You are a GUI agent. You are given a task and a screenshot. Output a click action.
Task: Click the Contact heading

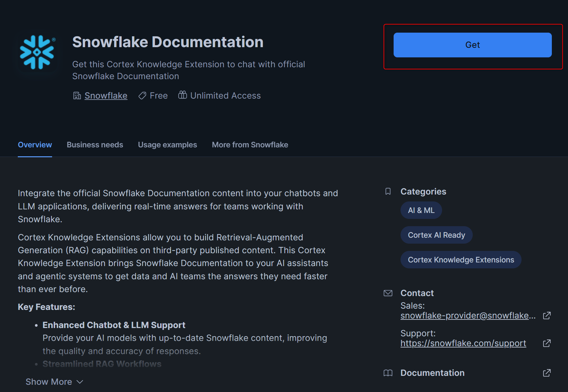(417, 293)
